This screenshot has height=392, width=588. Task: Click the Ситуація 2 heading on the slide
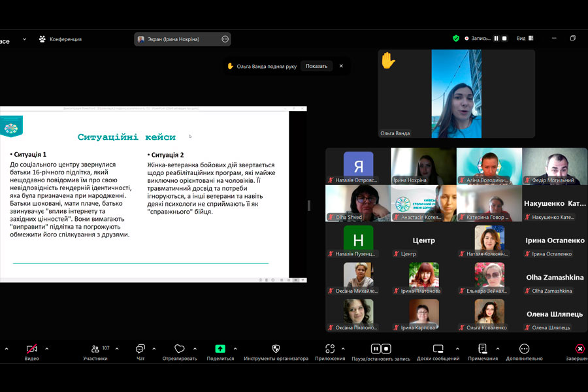pyautogui.click(x=167, y=155)
